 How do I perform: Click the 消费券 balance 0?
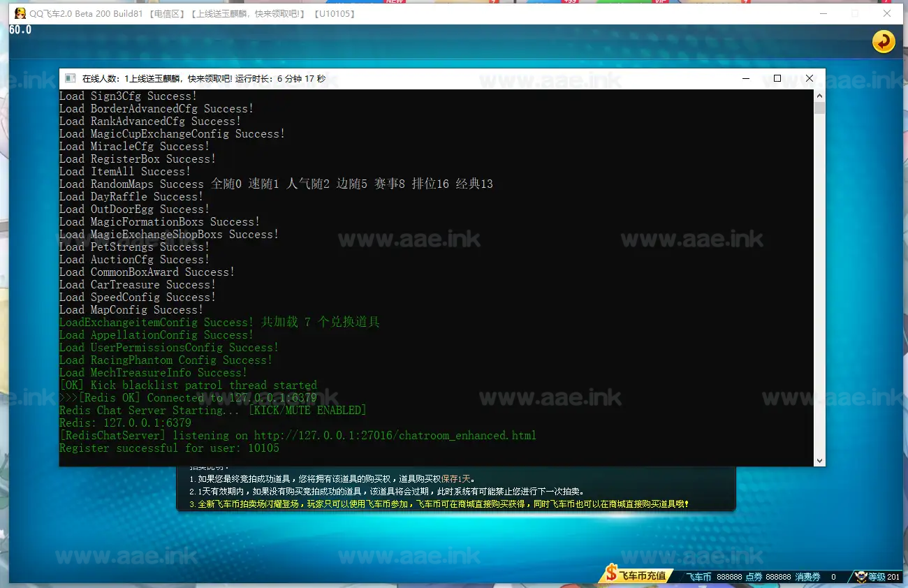(833, 577)
